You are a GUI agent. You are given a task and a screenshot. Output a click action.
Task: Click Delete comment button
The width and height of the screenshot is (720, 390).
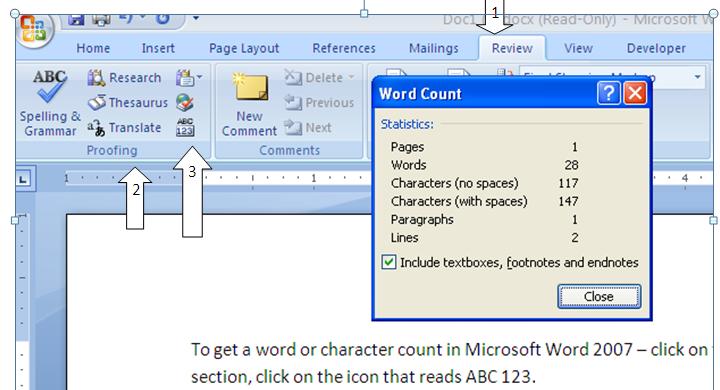click(319, 78)
